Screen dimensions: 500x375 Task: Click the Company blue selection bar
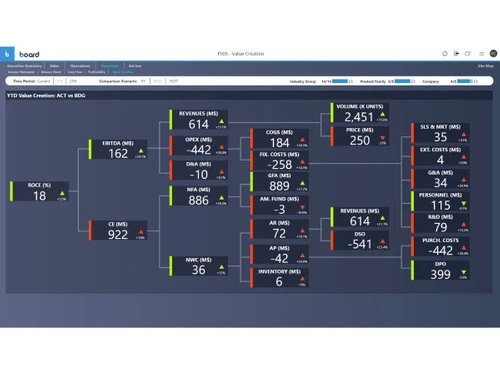(465, 81)
